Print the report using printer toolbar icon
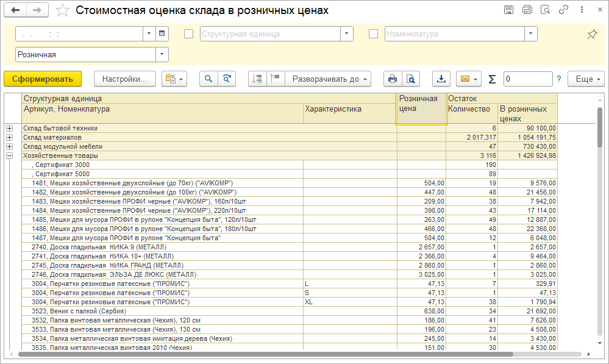 (393, 79)
